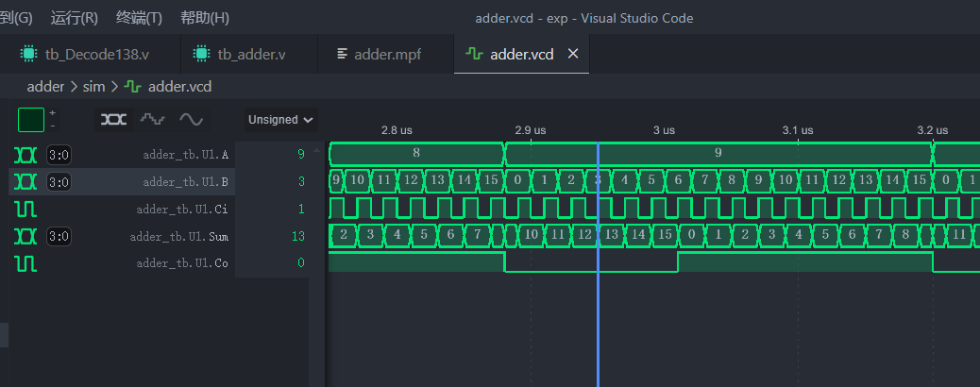Click the wire icon for adder_tb.U1.Ci

pos(25,209)
